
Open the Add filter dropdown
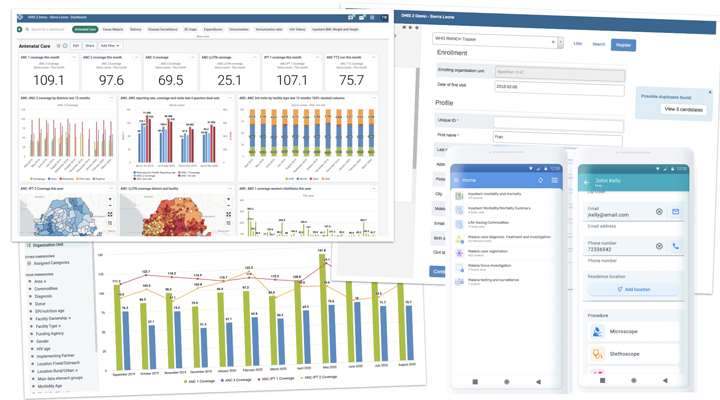(x=109, y=46)
